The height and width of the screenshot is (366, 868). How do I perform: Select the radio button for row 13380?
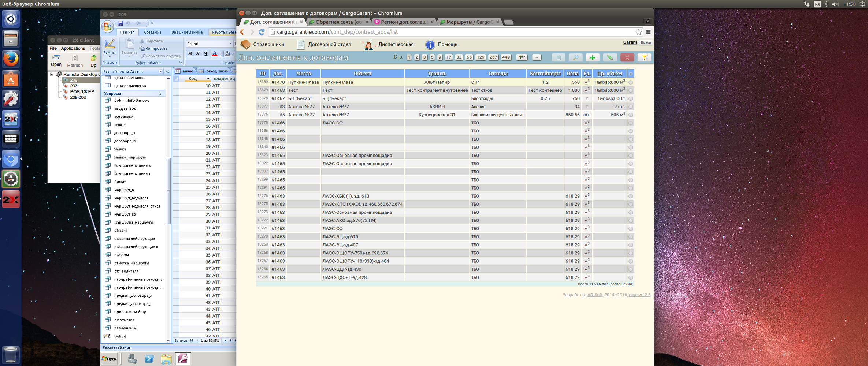631,82
